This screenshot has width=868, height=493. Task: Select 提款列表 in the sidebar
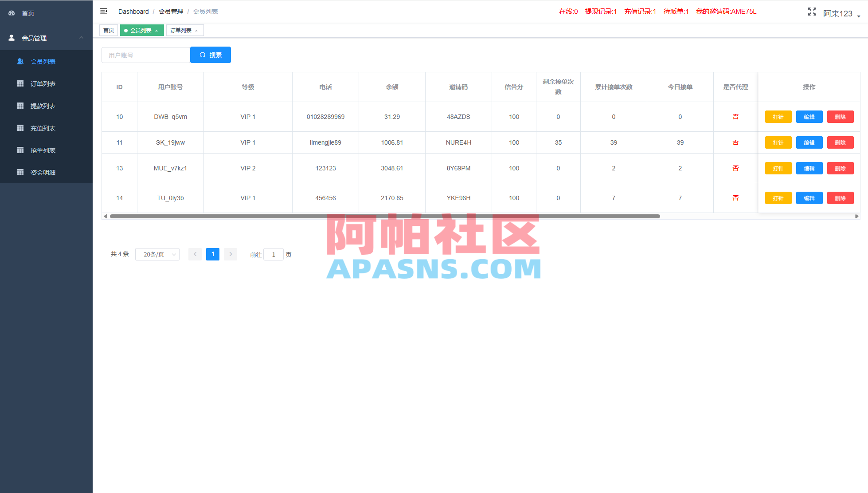click(43, 106)
